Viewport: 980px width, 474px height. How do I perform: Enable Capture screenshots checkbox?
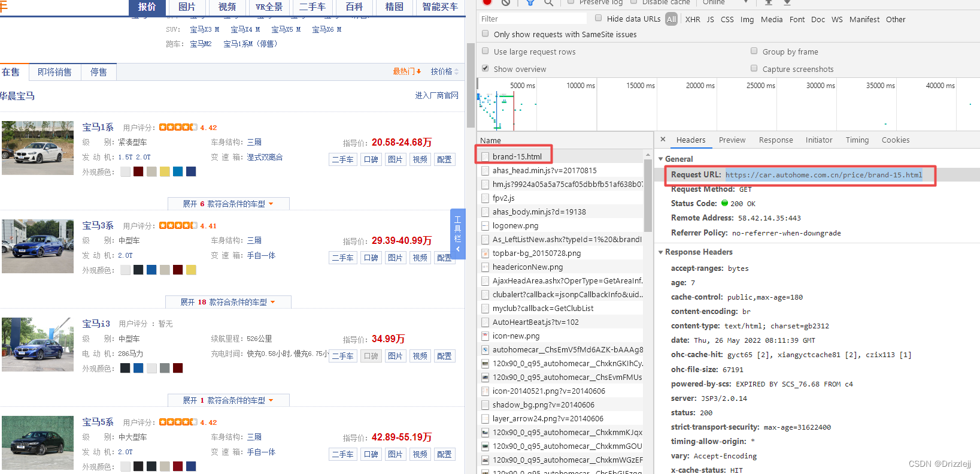(x=754, y=68)
